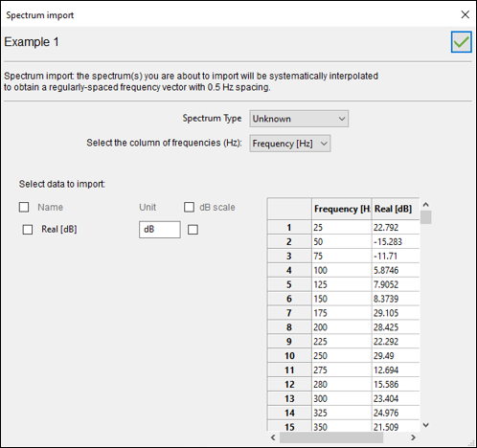Click the horizontal scroll right arrow

(413, 437)
